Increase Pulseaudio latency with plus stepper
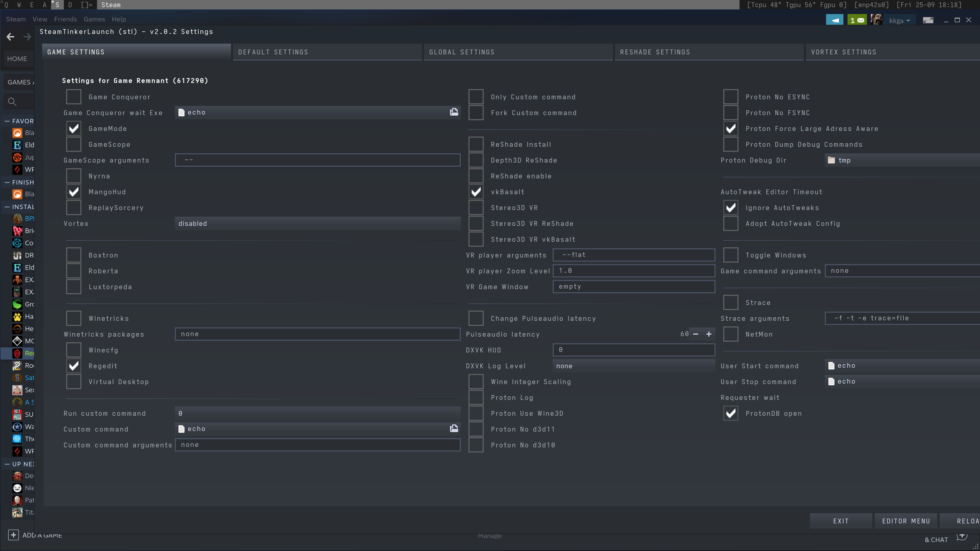Image resolution: width=980 pixels, height=551 pixels. point(709,334)
